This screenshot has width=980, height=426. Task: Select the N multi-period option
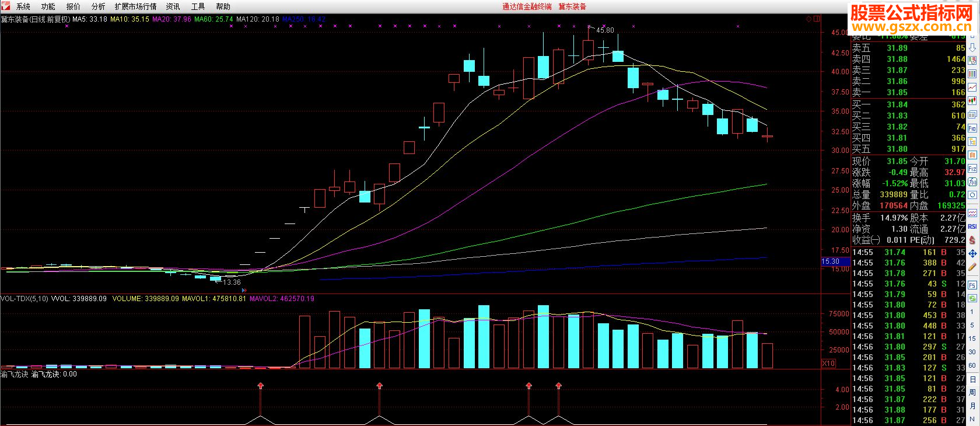[x=972, y=419]
